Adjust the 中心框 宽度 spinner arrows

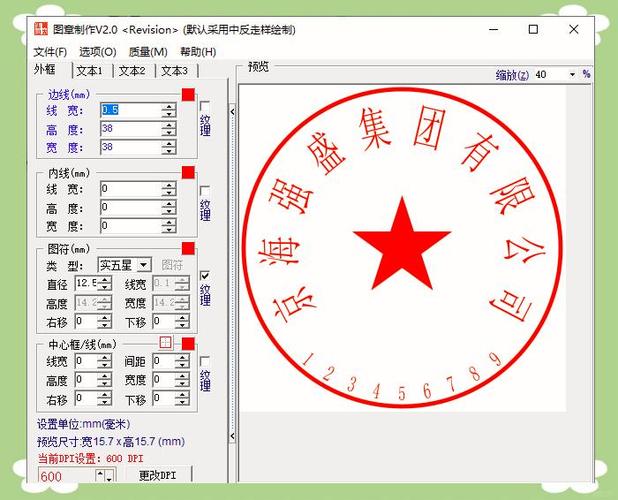tap(182, 380)
